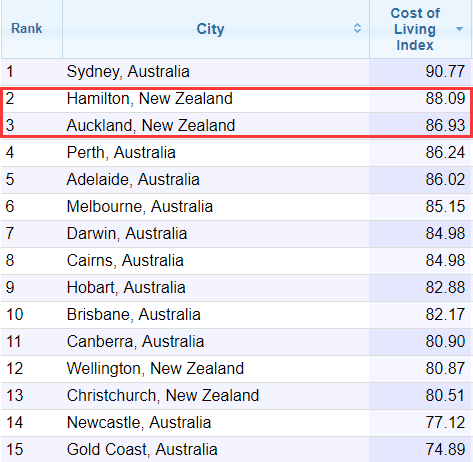Click the Rank column header
This screenshot has width=473, height=462.
(27, 29)
